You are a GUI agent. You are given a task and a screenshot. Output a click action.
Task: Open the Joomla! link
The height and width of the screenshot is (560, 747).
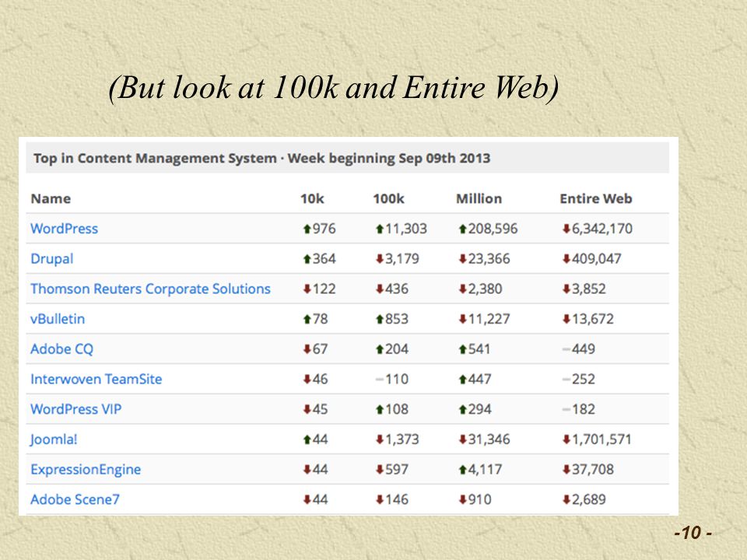[x=54, y=439]
